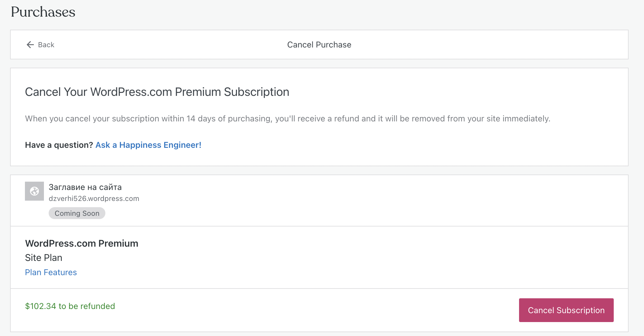Image resolution: width=644 pixels, height=336 pixels.
Task: Click the blank area of the Cancel Purchase header bar
Action: pyautogui.click(x=475, y=45)
